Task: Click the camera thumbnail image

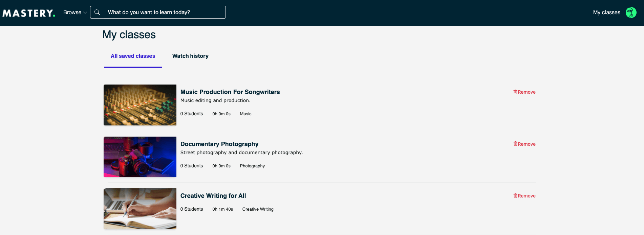Action: pyautogui.click(x=140, y=157)
